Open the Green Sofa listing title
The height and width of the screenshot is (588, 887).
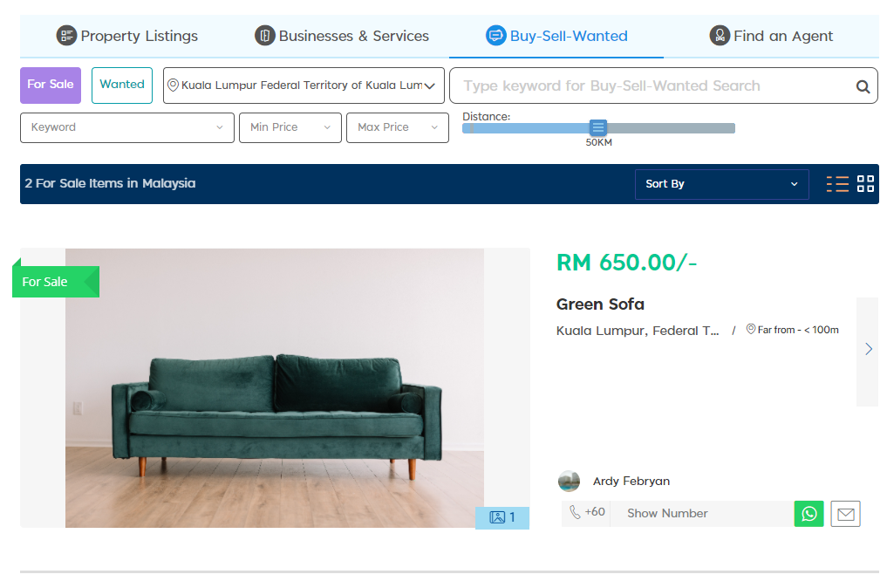click(600, 304)
